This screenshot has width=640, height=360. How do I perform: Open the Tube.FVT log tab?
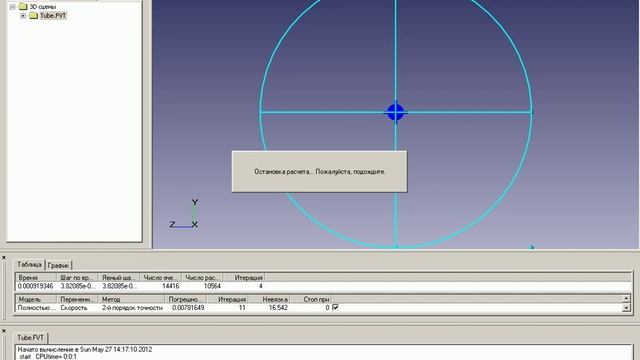[30, 338]
